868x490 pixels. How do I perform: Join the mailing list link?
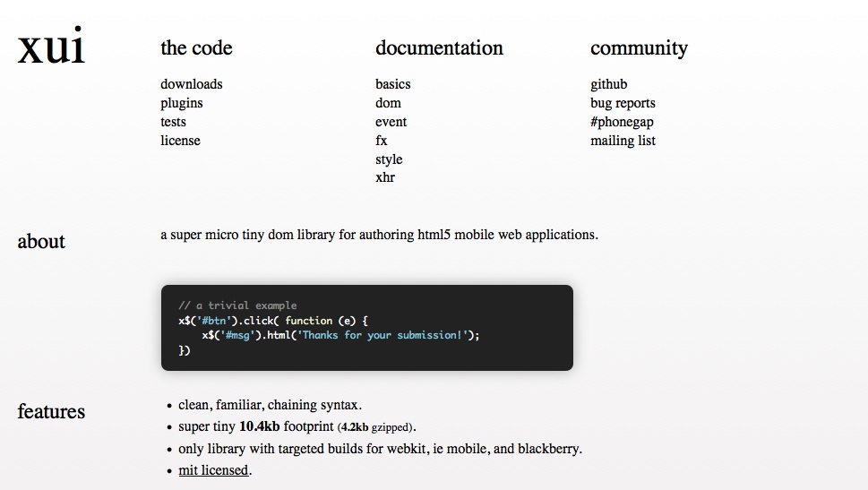pyautogui.click(x=623, y=141)
